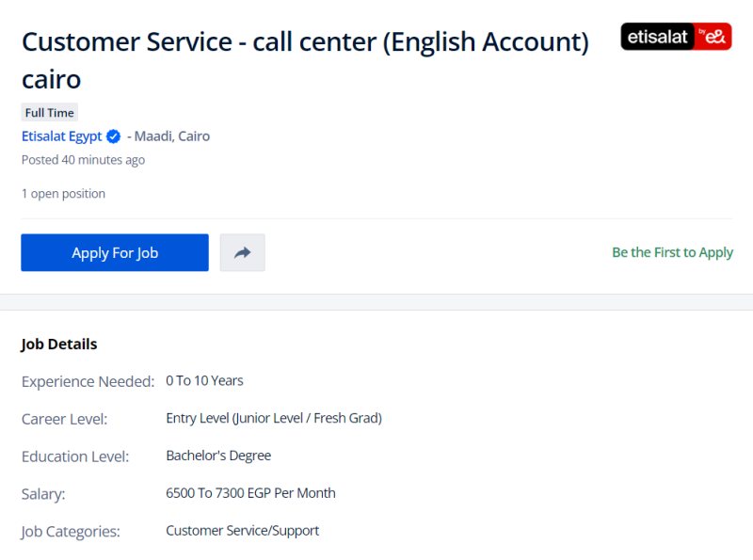Click the share arrow icon button
The image size is (753, 560).
coord(243,252)
